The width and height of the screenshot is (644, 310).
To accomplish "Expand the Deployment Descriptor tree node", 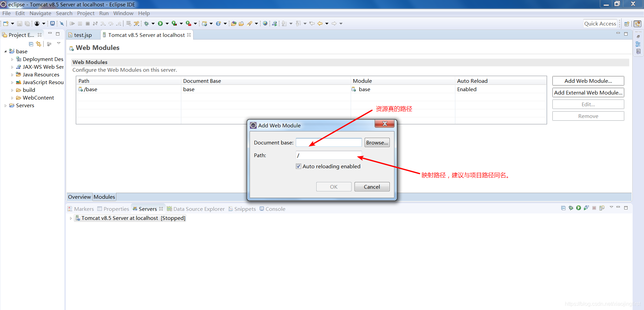I will (x=12, y=59).
